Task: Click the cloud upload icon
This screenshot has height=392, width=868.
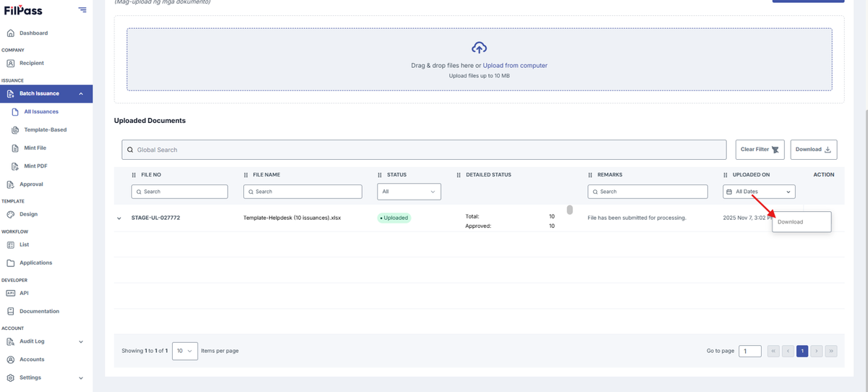Action: coord(479,48)
